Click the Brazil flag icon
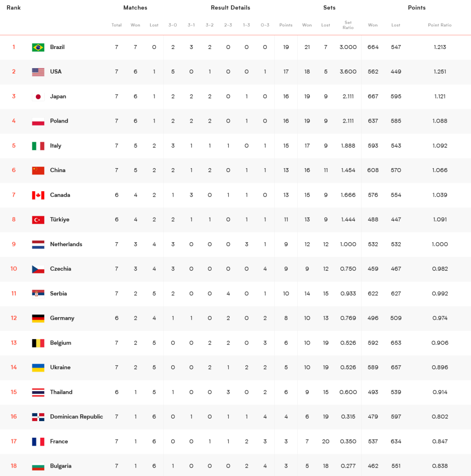 tap(38, 48)
